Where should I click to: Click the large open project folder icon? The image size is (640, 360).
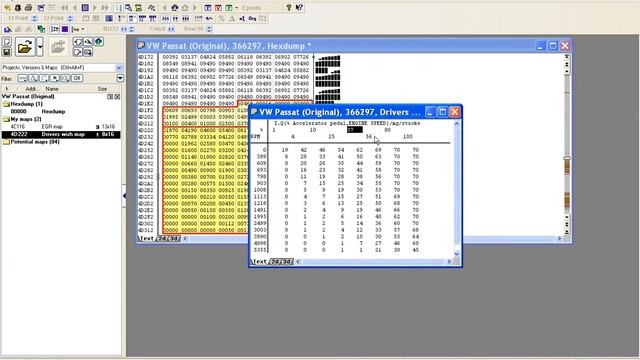(24, 47)
